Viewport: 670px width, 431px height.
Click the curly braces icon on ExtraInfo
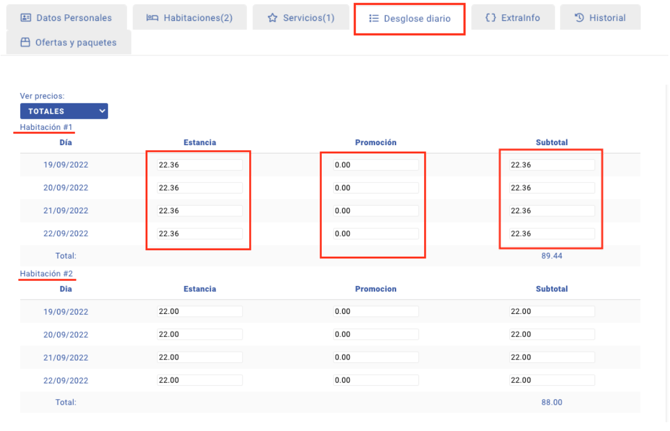pos(490,18)
